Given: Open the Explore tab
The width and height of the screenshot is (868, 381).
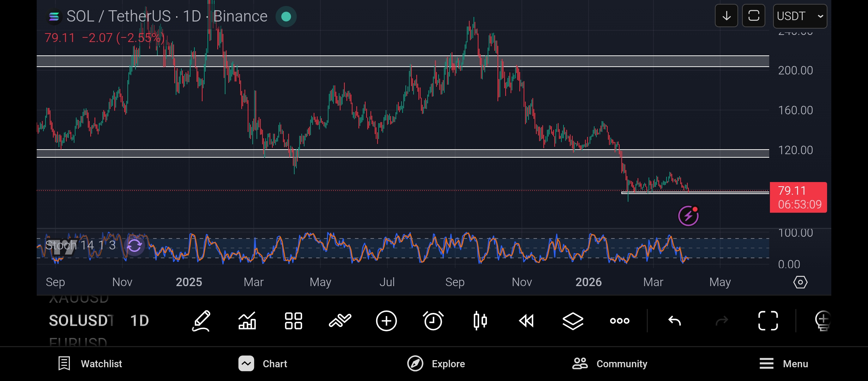Looking at the screenshot, I should (x=436, y=364).
